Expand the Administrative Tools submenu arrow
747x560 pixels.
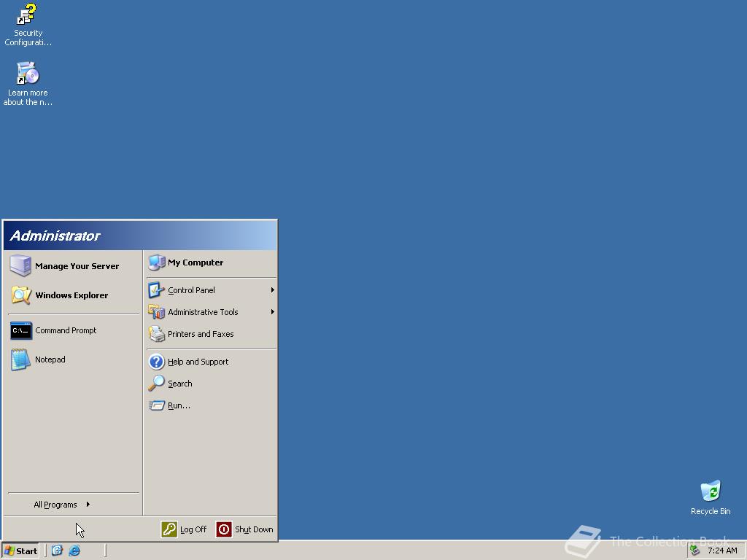273,312
